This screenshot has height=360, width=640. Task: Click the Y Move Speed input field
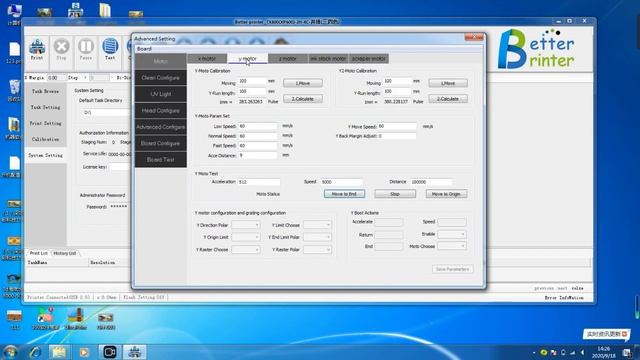pos(397,127)
